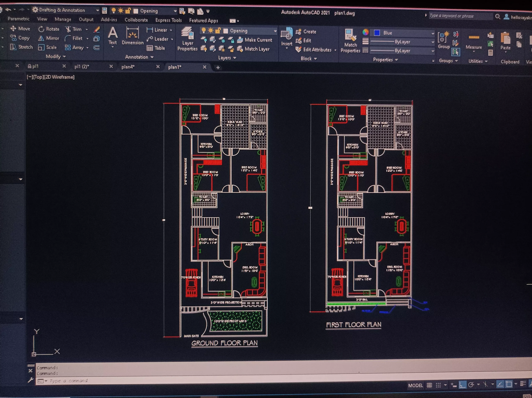Open the Opening layer dropdown
Viewport: 532px width, 398px height.
point(275,31)
